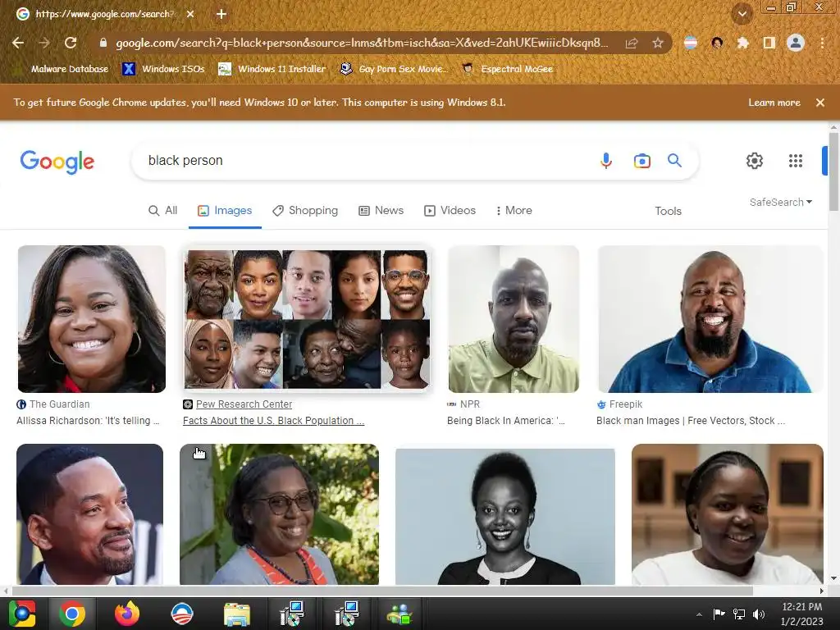Click the network icon in system tray

[x=739, y=614]
